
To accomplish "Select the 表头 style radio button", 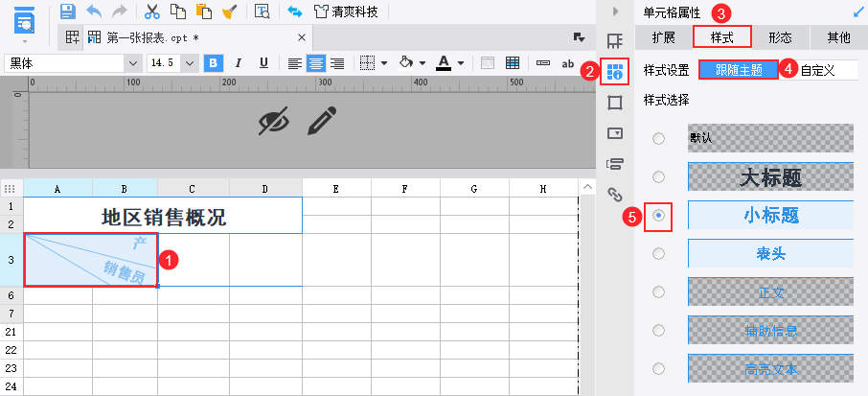I will click(x=658, y=254).
